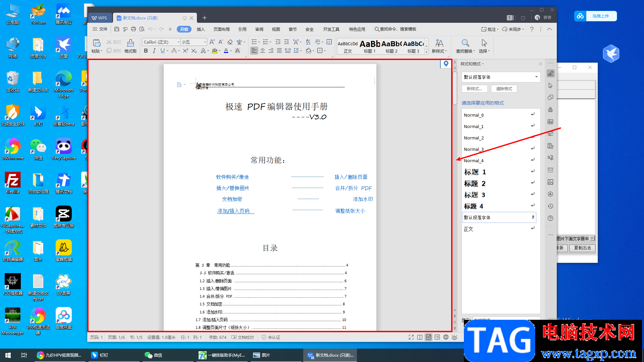This screenshot has width=644, height=362.
Task: Open the 文件 file menu
Action: 100,29
